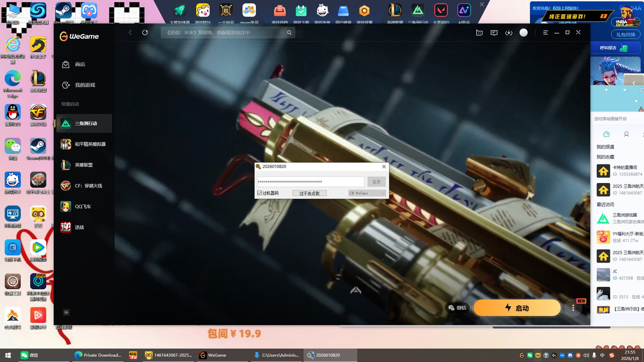644x362 pixels.
Task: Open 三角洲游戏圈 in recent visits
Action: pos(619,218)
